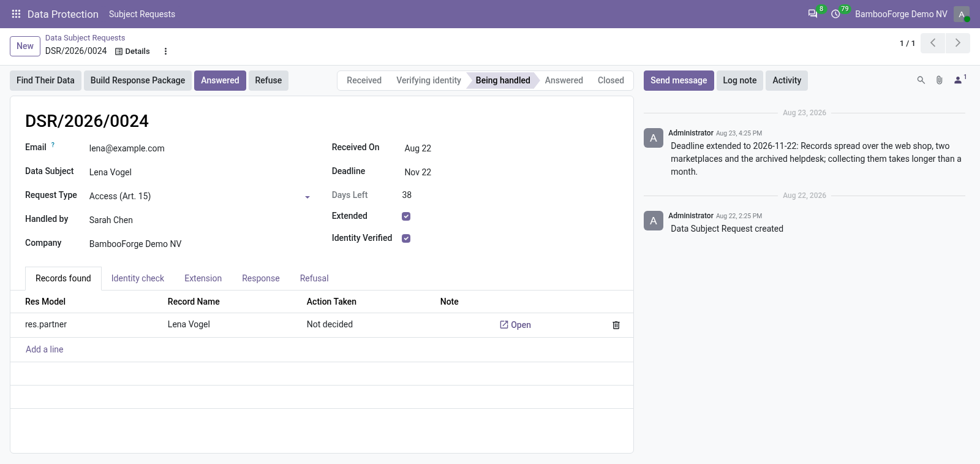Mark the request as Answered

click(220, 80)
